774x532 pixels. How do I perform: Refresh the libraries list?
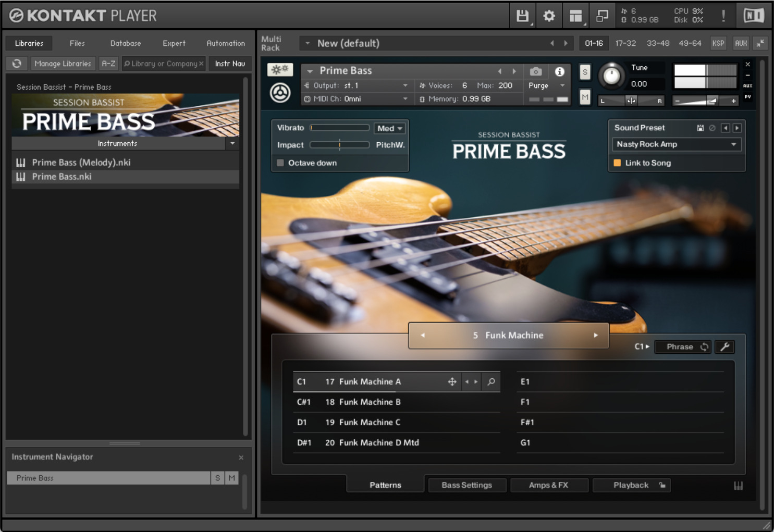[x=17, y=64]
